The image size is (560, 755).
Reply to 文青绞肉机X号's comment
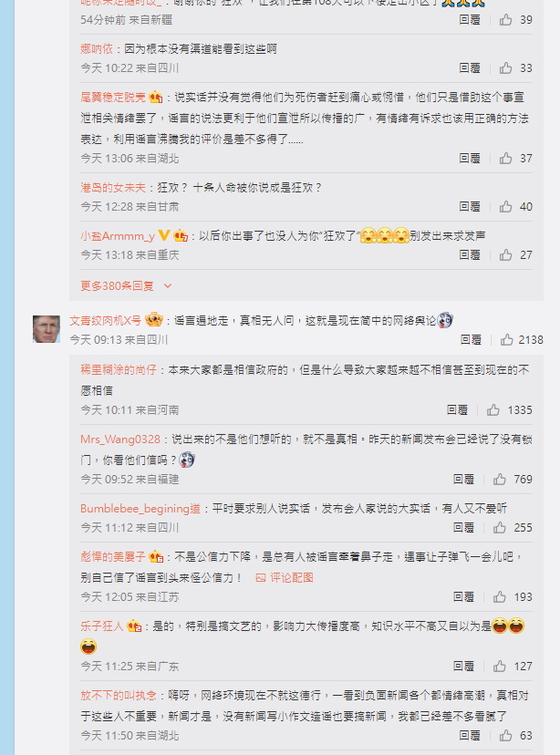point(471,340)
